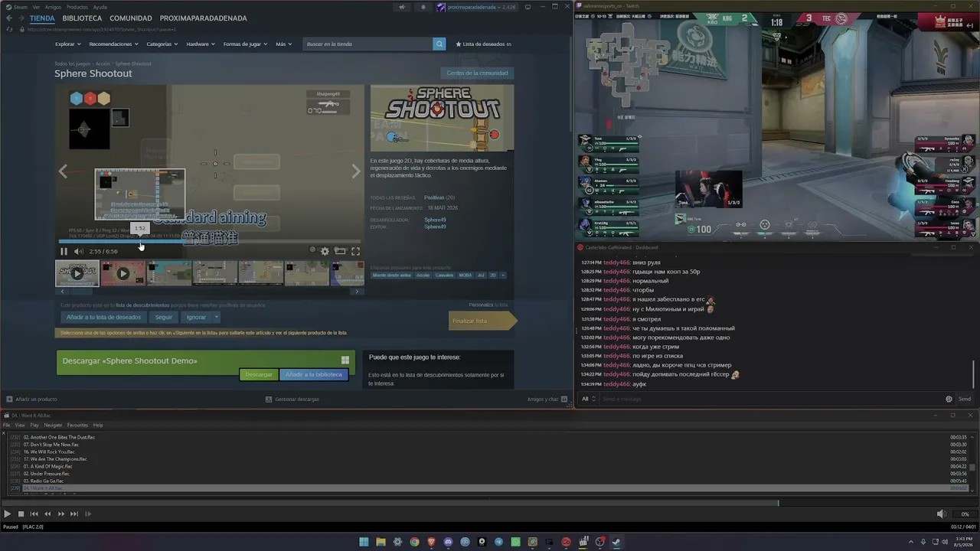Click the Send a message chat input
980x551 pixels.
coord(769,399)
